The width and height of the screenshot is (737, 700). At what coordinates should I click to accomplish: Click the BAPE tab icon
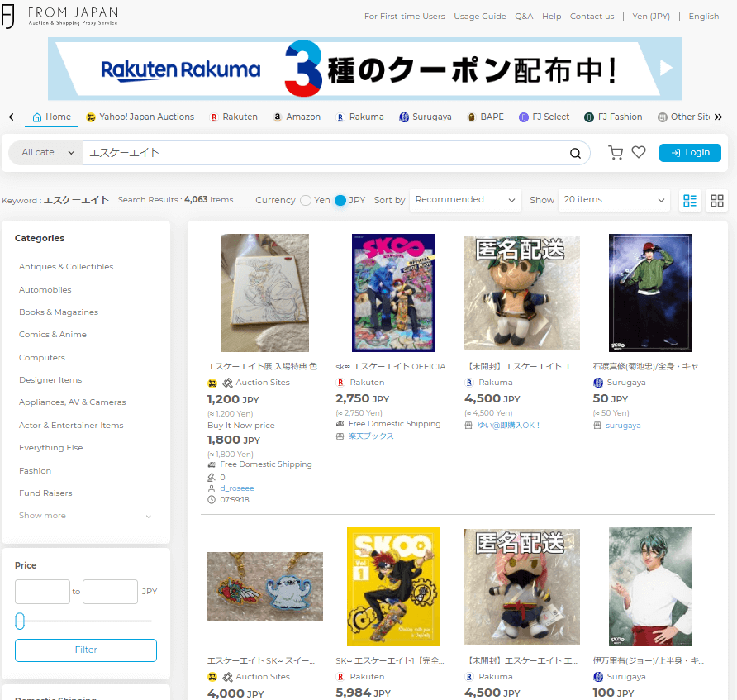click(472, 117)
